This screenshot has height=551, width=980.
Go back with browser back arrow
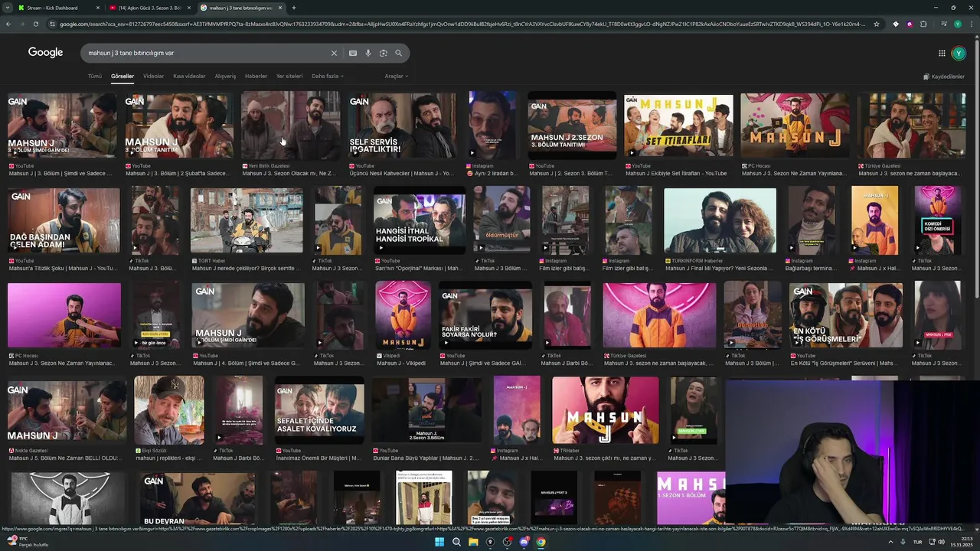point(8,24)
